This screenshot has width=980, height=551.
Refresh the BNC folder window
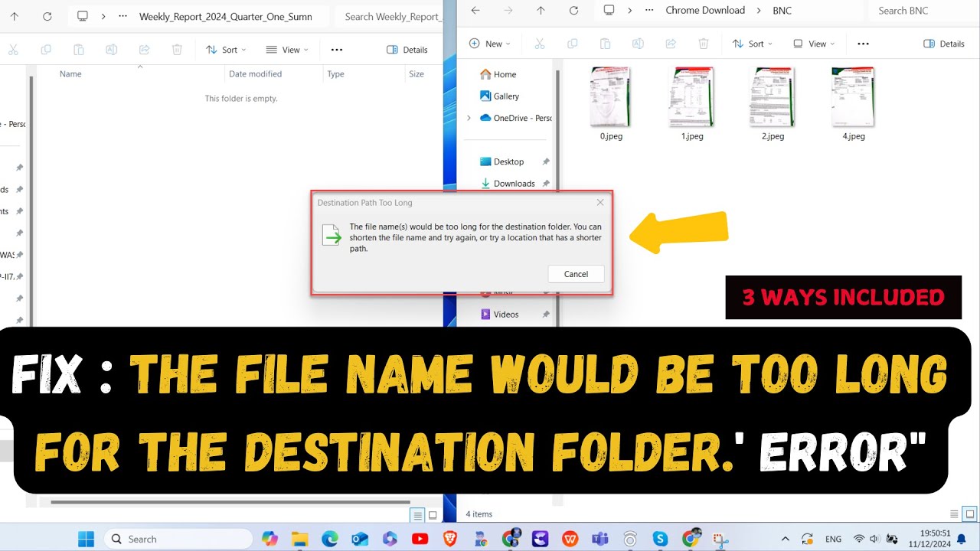pyautogui.click(x=573, y=11)
